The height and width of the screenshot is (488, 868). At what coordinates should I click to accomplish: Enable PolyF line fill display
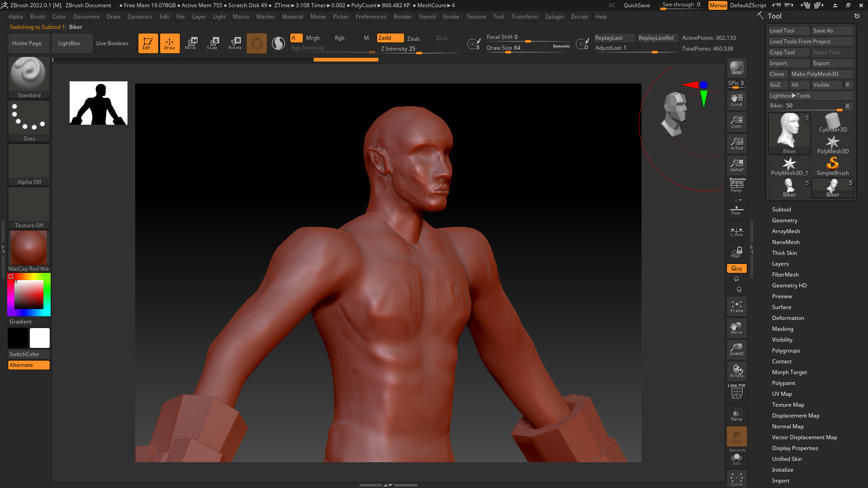pyautogui.click(x=736, y=393)
